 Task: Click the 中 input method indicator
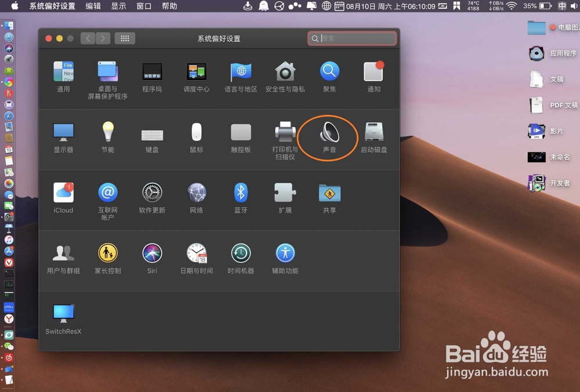click(x=562, y=6)
